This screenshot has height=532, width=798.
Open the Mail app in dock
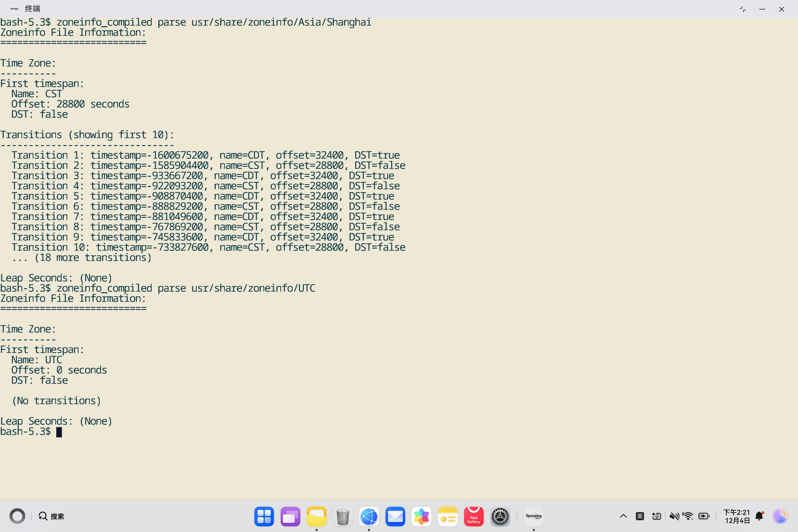point(395,516)
